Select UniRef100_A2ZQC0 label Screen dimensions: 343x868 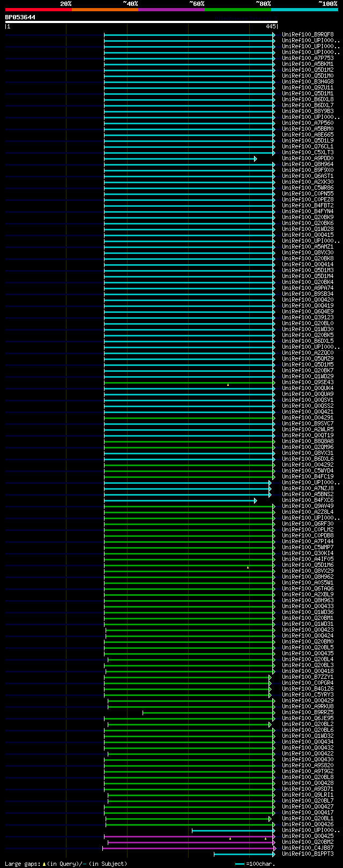coord(308,353)
